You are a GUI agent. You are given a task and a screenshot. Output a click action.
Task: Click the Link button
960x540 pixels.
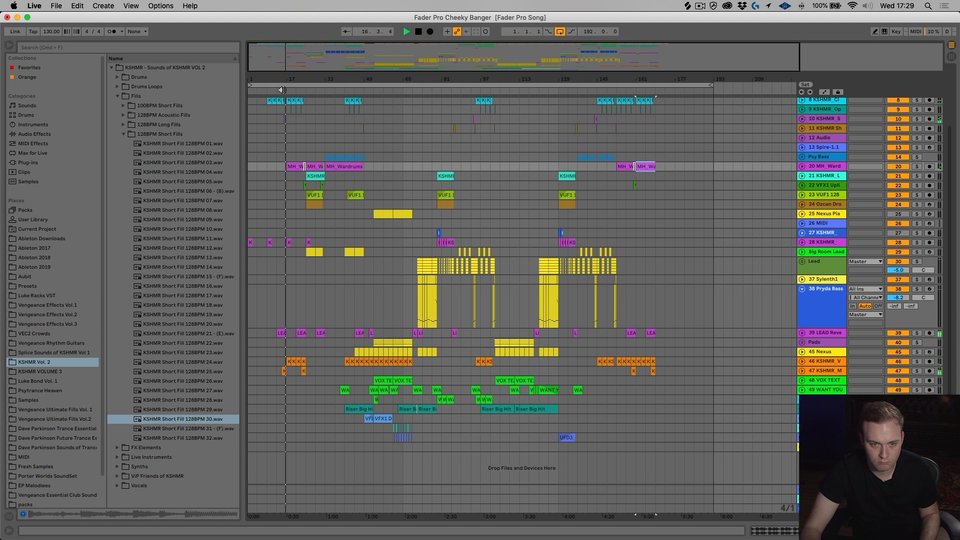click(15, 31)
